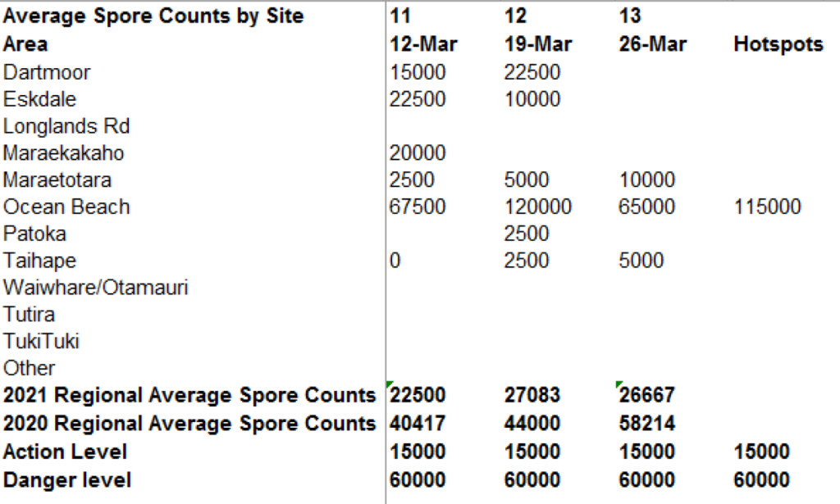Screen dimensions: 840x504
Task: Select the 19-Mar date header
Action: tap(538, 44)
